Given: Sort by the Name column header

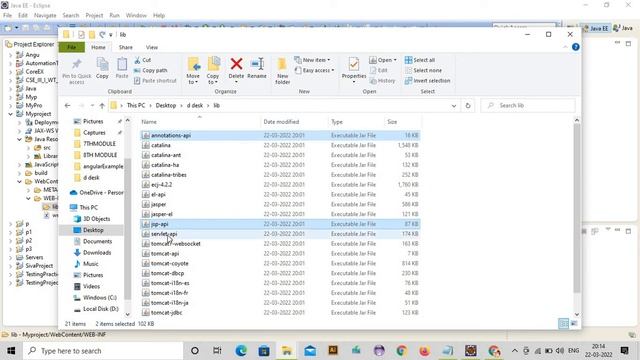Looking at the screenshot, I should click(200, 122).
